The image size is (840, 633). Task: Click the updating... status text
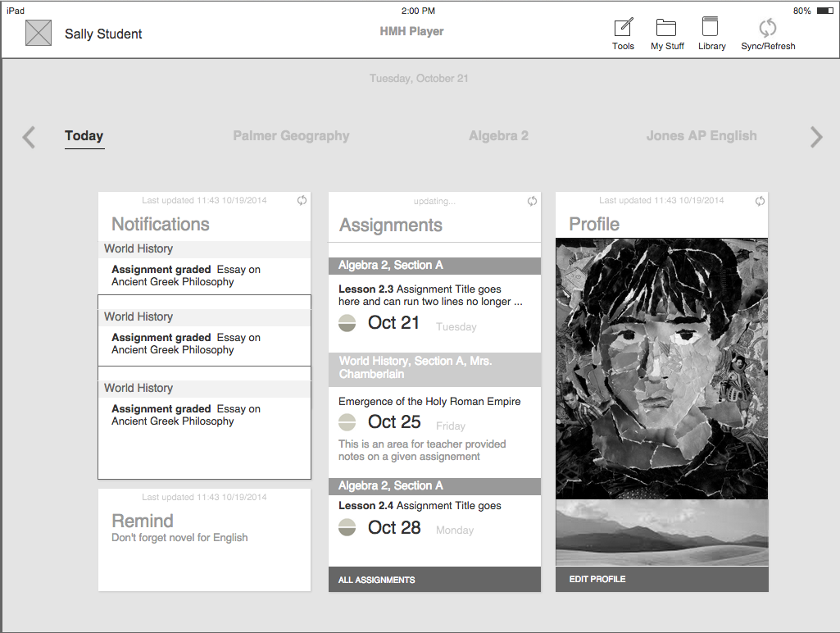click(x=434, y=201)
